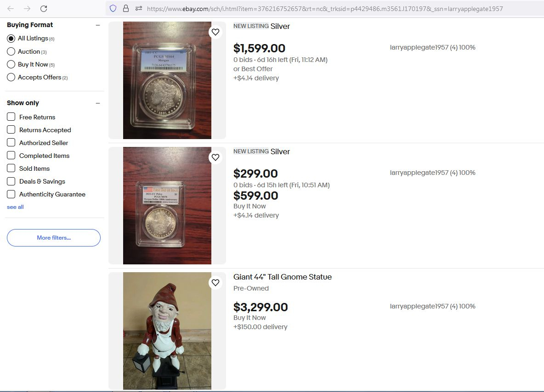This screenshot has height=392, width=544.
Task: Collapse the Show only section
Action: [x=98, y=103]
